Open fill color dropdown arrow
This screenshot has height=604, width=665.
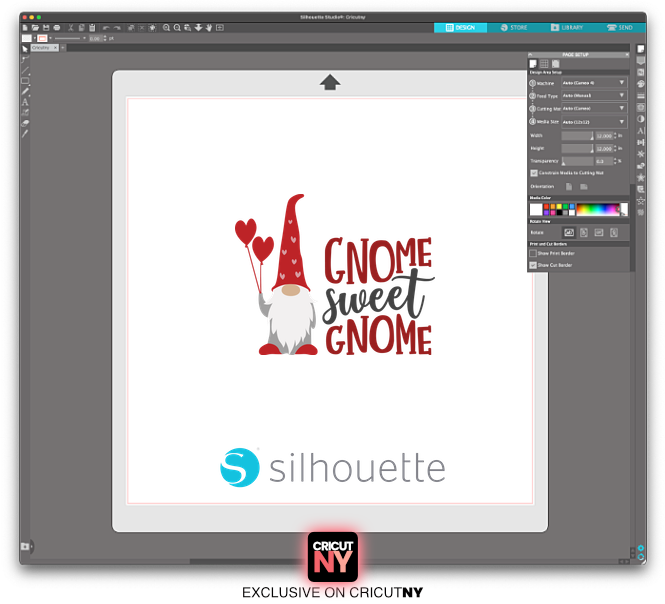(x=34, y=39)
